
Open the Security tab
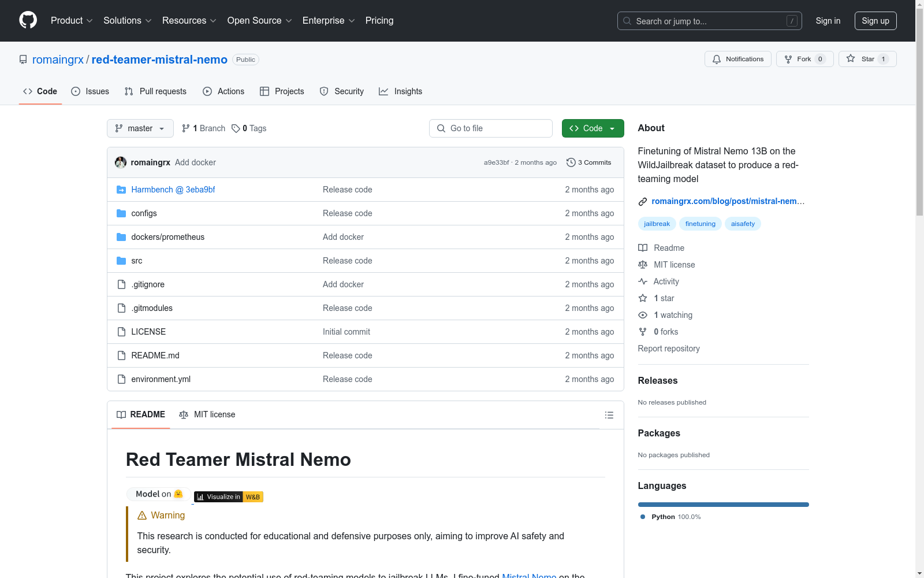tap(342, 91)
